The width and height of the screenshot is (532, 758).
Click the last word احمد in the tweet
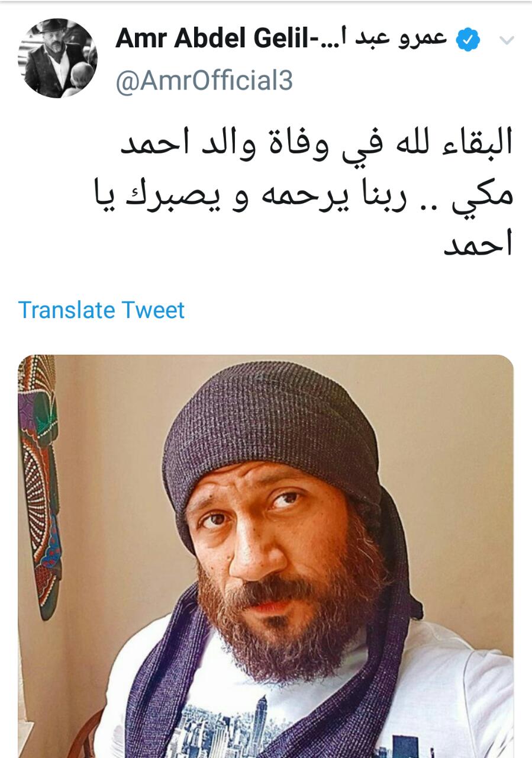click(x=478, y=243)
